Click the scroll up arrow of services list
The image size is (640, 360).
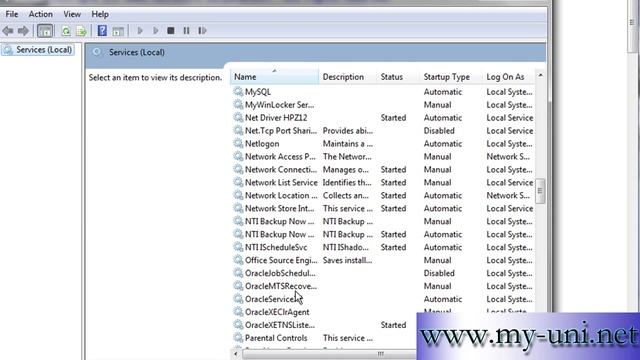[x=540, y=75]
